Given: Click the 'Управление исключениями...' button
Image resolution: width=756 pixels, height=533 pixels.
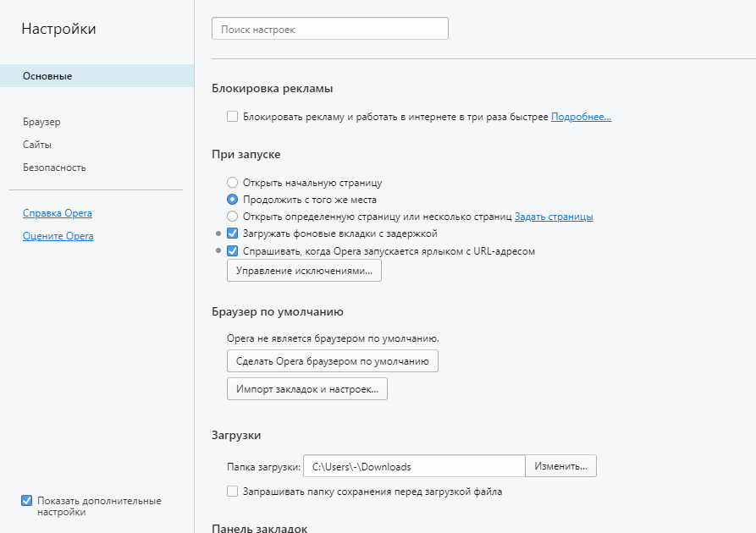Looking at the screenshot, I should [x=304, y=271].
